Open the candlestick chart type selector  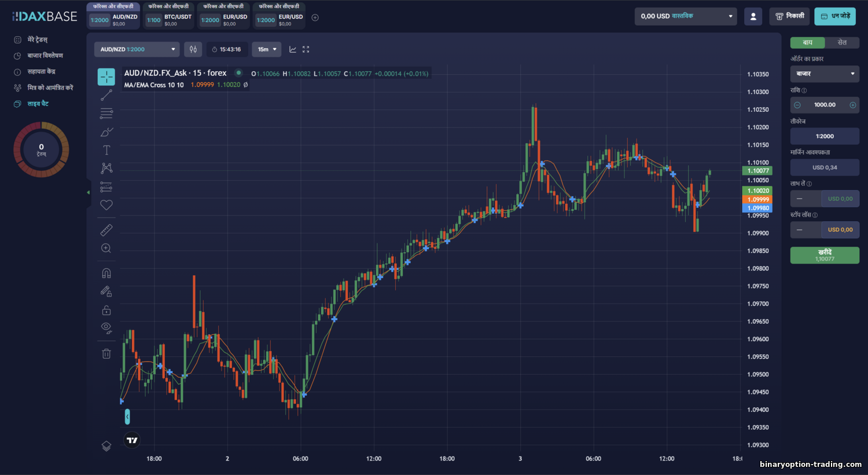tap(193, 49)
